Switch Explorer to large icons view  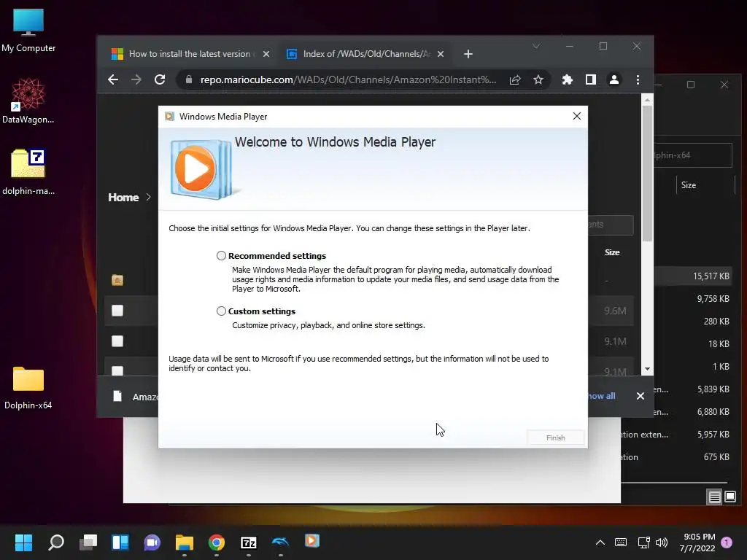[729, 497]
